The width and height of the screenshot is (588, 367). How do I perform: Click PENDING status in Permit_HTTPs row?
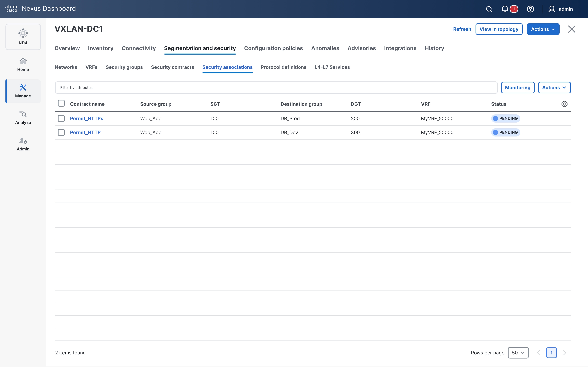click(x=505, y=118)
